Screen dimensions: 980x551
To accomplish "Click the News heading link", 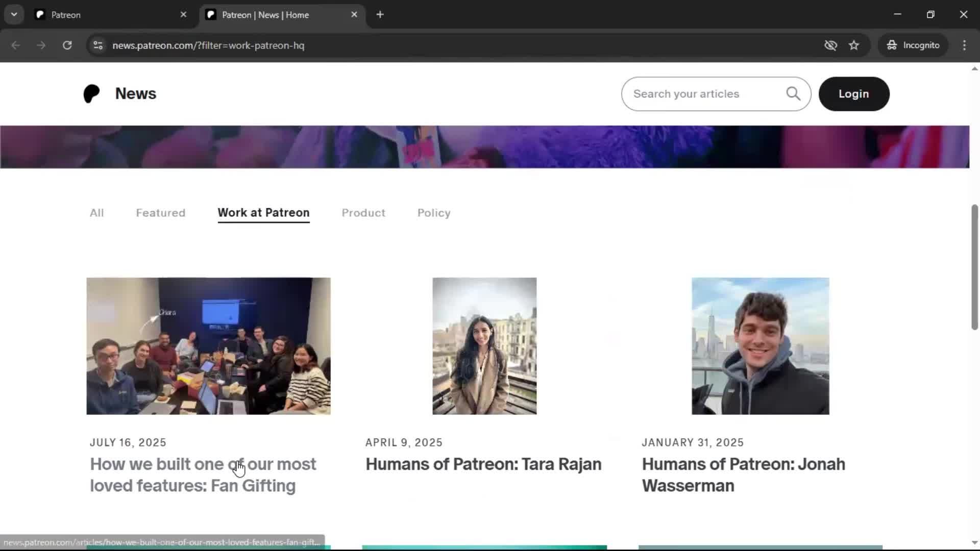I will [136, 94].
